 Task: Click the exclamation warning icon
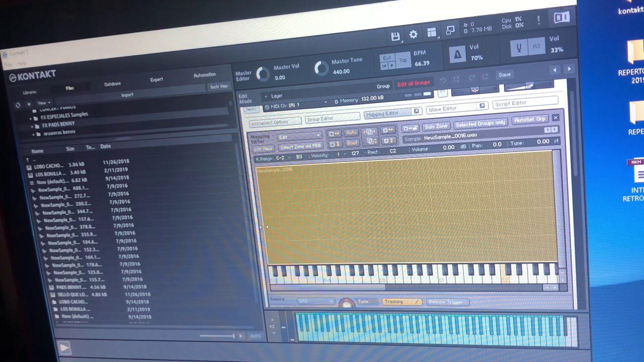coord(539,21)
